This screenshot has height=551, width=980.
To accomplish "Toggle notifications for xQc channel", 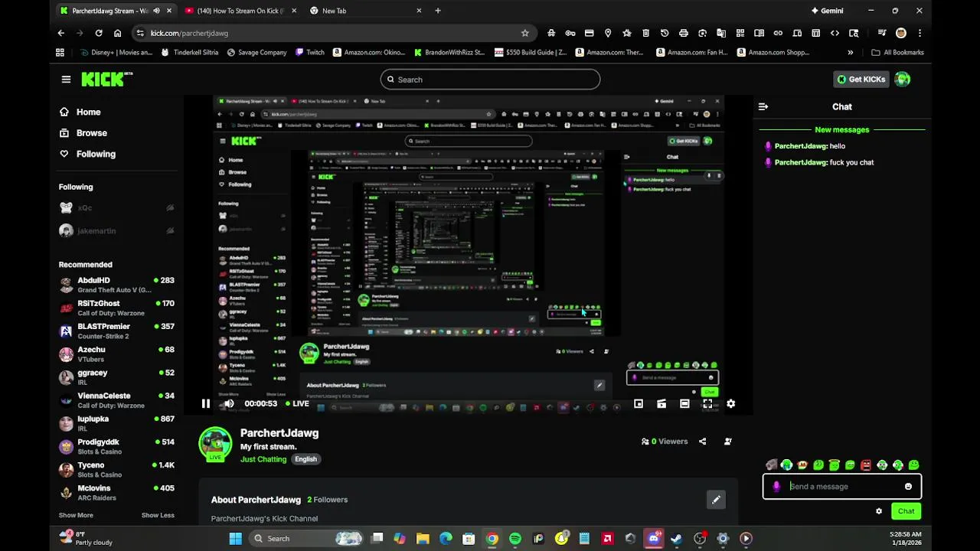I will (170, 208).
